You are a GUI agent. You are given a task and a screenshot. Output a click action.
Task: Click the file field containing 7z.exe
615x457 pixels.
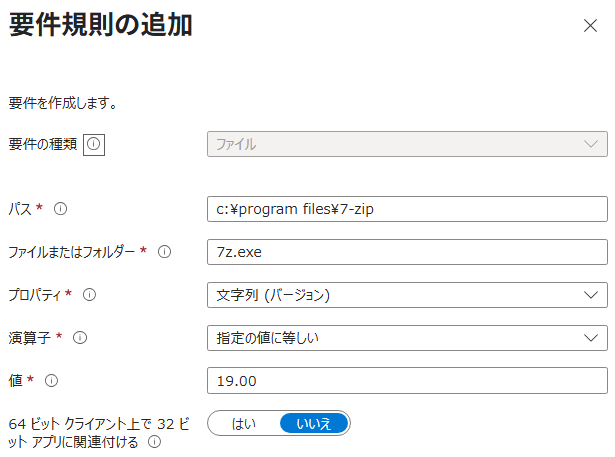(407, 252)
